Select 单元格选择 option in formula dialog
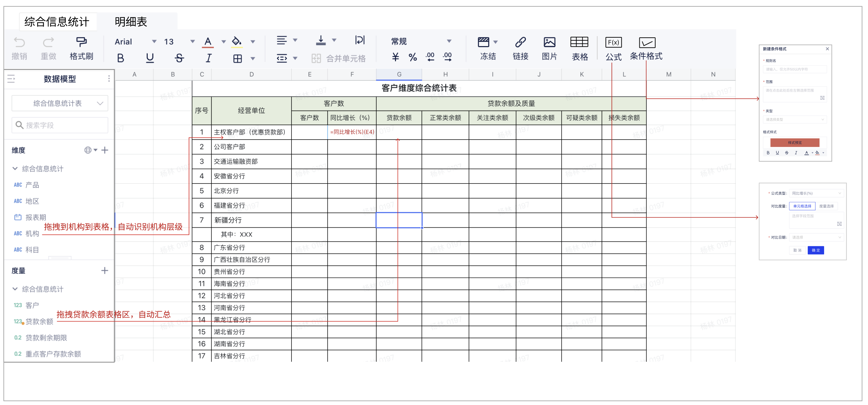Image resolution: width=868 pixels, height=405 pixels. point(802,206)
